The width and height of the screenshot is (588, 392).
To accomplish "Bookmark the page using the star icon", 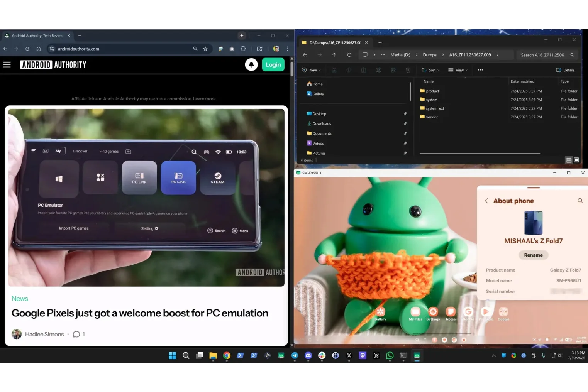I will click(205, 49).
